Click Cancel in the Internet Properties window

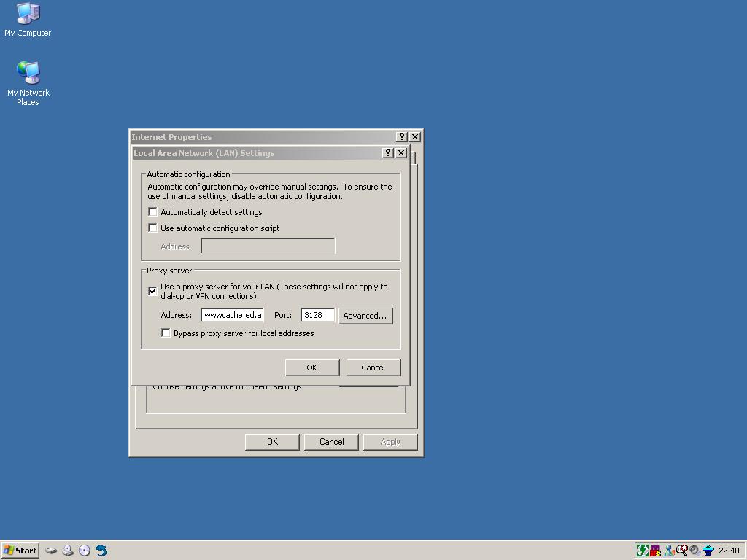[332, 442]
